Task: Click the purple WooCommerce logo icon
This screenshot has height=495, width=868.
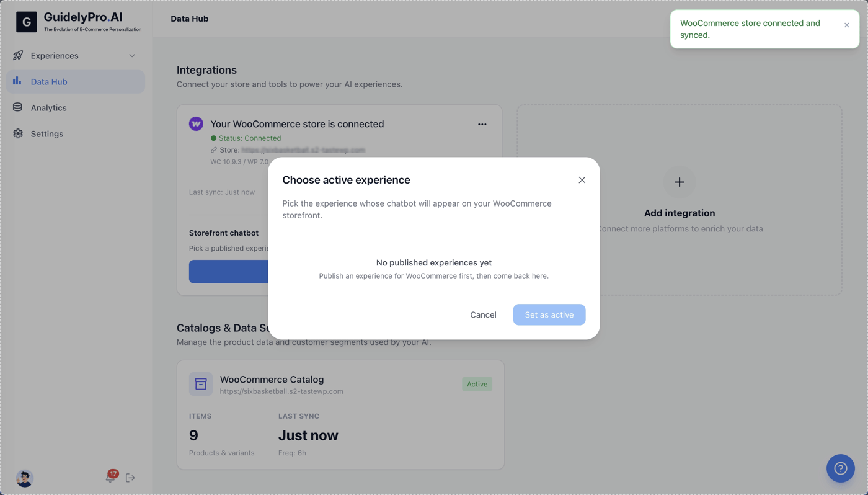Action: coord(196,124)
